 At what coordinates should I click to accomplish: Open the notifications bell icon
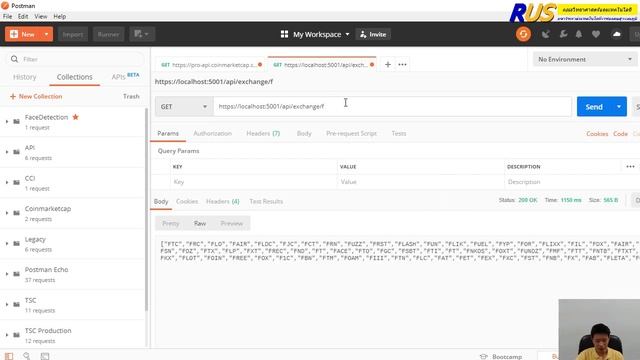pyautogui.click(x=579, y=34)
